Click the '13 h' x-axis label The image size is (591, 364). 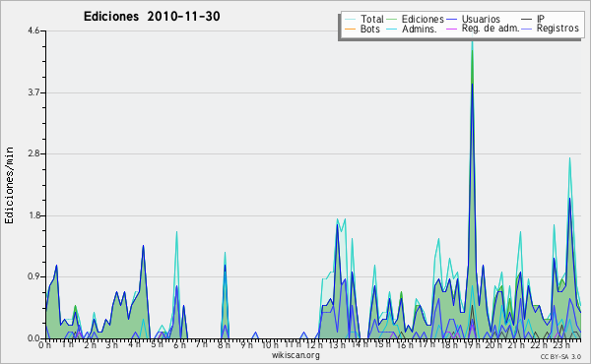coord(337,344)
